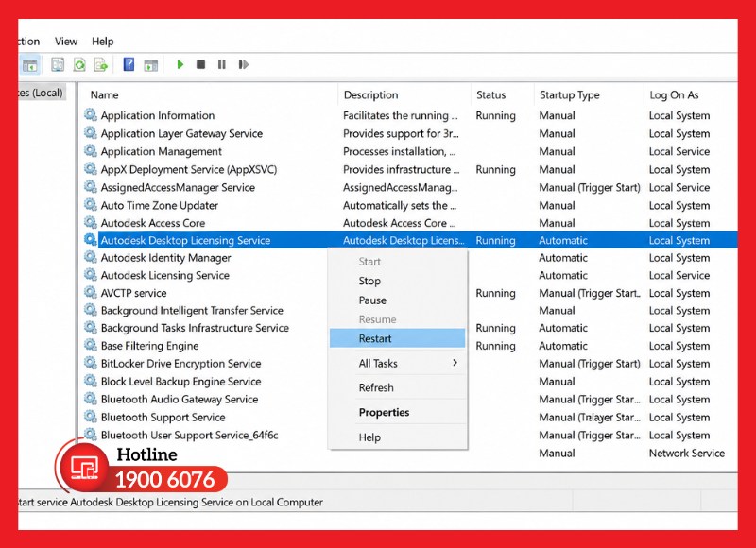Select AssignedAccessManager Service
Image resolution: width=756 pixels, height=548 pixels.
click(x=410, y=187)
